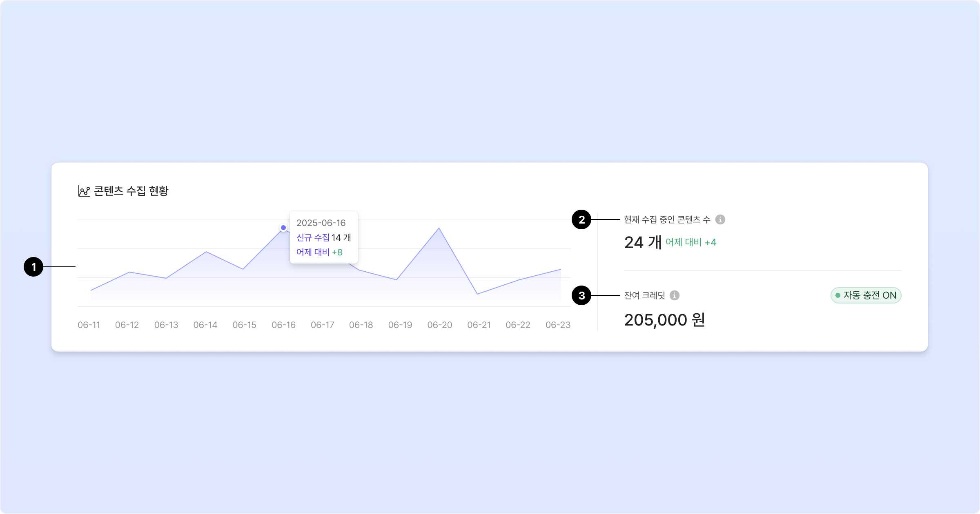Click info icon next to 잔여 크레딧
Viewport: 980px width, 514px height.
[x=675, y=295]
